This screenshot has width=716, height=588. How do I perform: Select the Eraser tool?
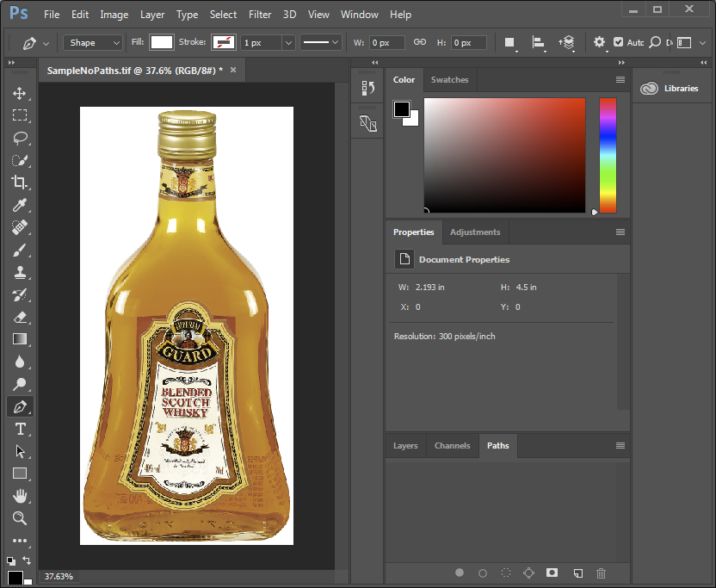click(x=19, y=317)
